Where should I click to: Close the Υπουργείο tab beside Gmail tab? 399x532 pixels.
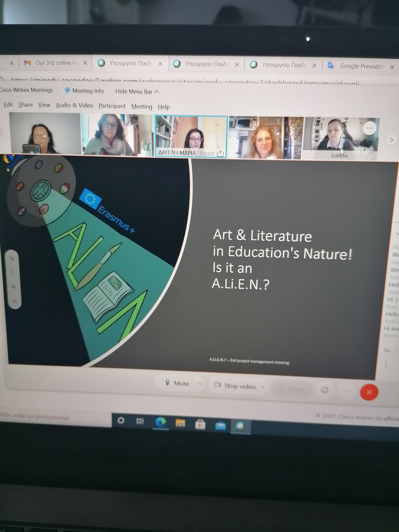160,64
